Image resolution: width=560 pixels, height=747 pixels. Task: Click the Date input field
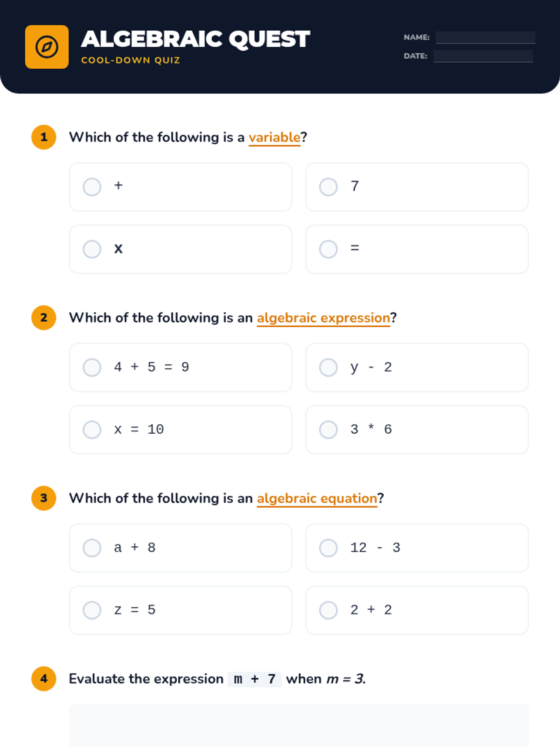point(483,56)
